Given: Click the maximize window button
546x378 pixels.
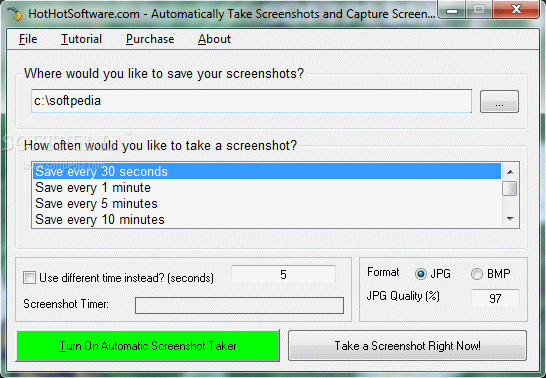Looking at the screenshot, I should pyautogui.click(x=479, y=9).
